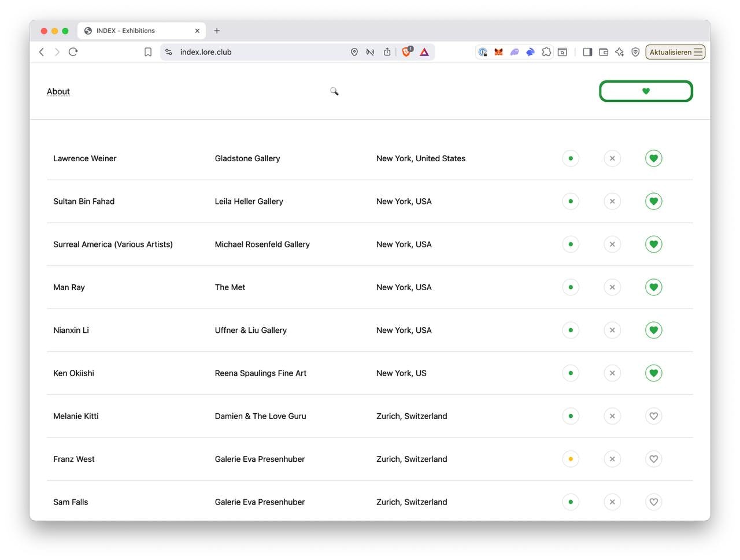This screenshot has width=740, height=560.
Task: Click the location permission icon
Action: point(354,52)
